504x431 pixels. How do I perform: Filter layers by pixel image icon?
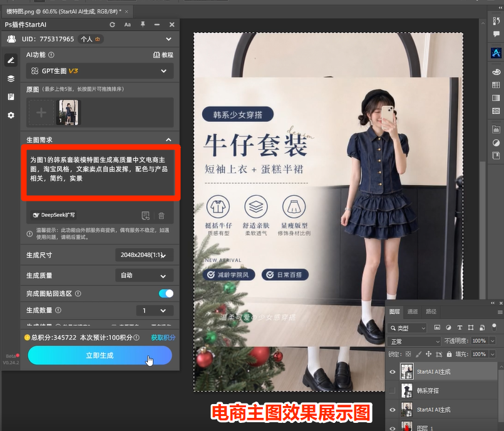click(x=437, y=328)
